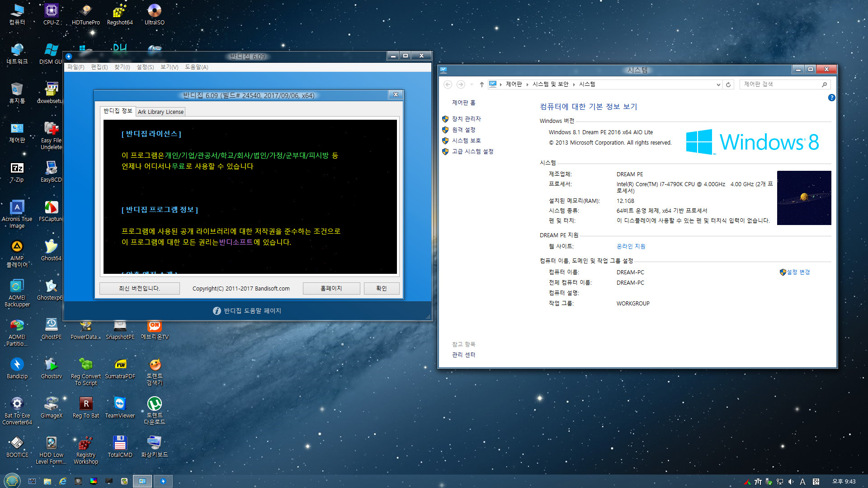The height and width of the screenshot is (488, 868).
Task: Open the AOMEI Backupper shortcut
Action: [x=17, y=293]
